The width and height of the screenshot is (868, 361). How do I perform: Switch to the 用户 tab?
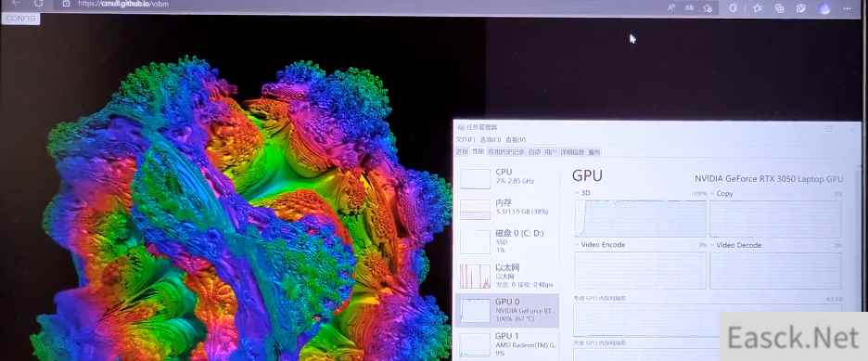click(550, 151)
